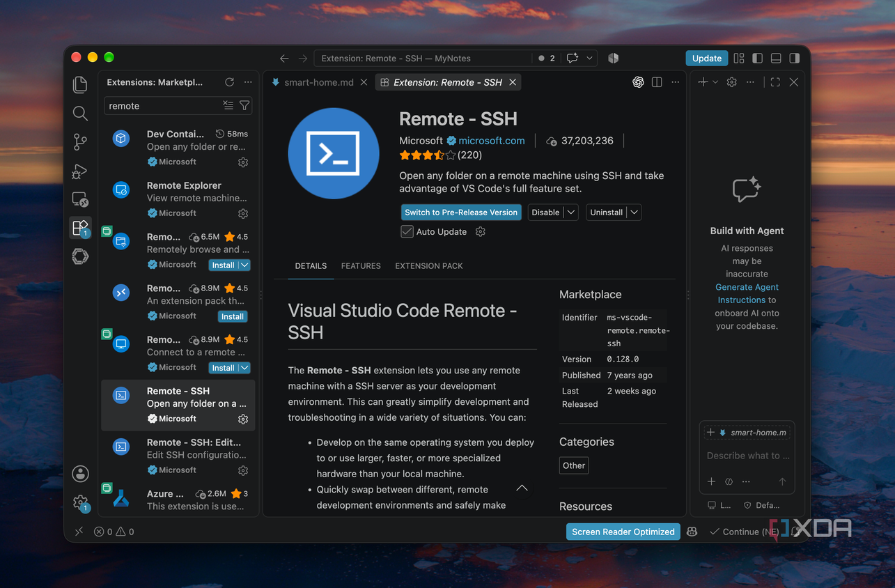
Task: Click gear icon on Remote - SSH list item
Action: [243, 419]
